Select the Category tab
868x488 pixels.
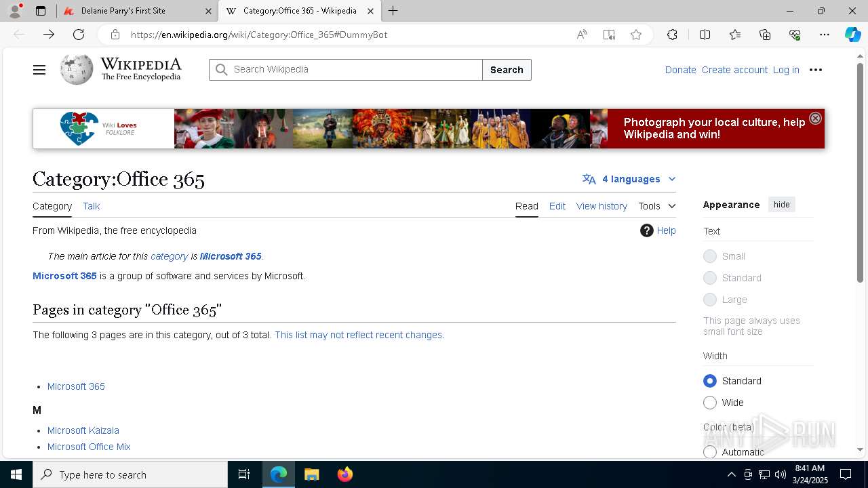tap(52, 206)
